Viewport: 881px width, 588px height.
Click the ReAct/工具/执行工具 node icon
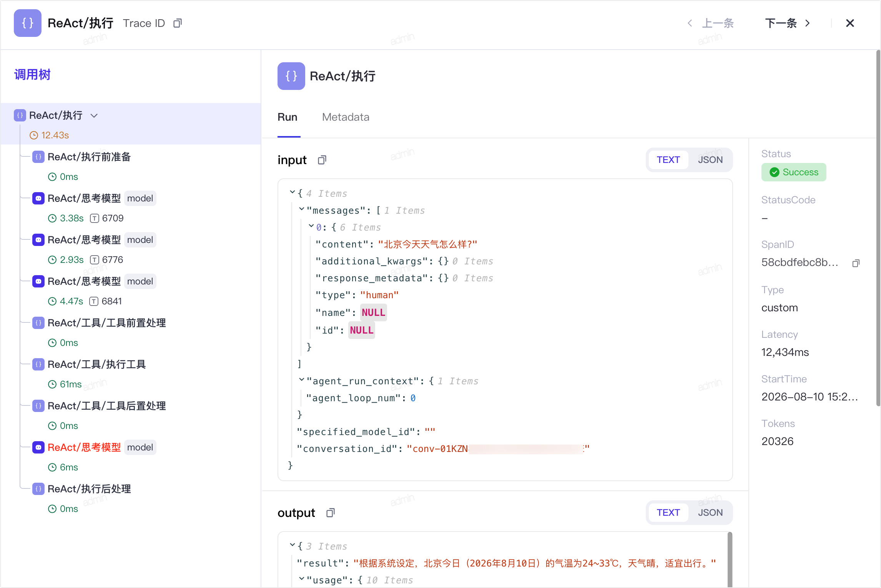click(38, 364)
